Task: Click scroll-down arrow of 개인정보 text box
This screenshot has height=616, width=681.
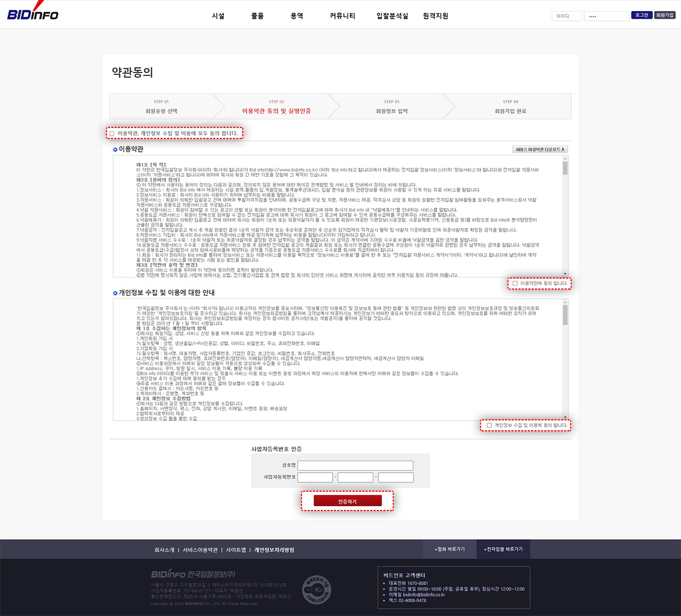Action: coord(565,418)
